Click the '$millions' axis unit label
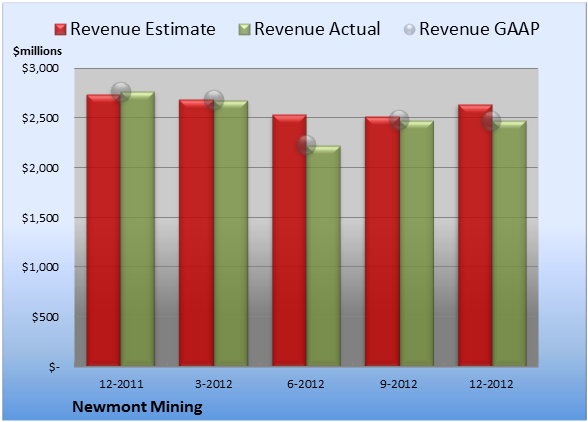 point(37,51)
